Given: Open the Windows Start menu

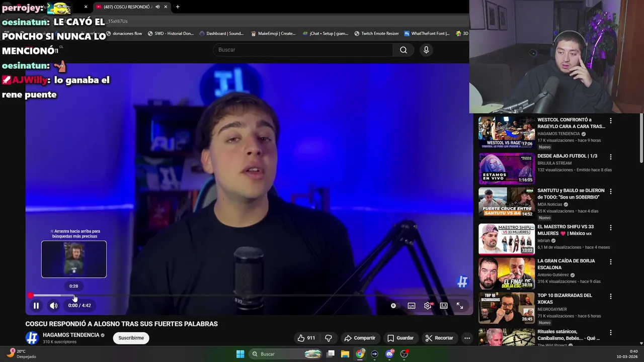Looking at the screenshot, I should pyautogui.click(x=240, y=354).
